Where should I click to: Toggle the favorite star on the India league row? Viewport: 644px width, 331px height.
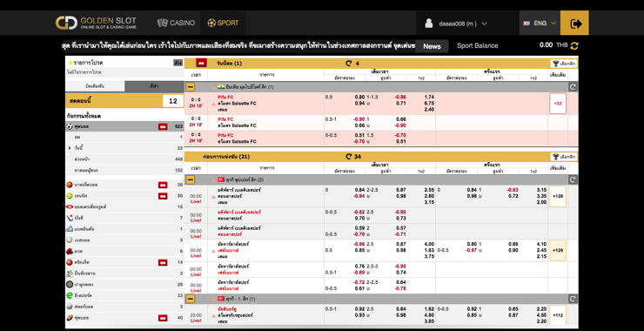point(213,87)
